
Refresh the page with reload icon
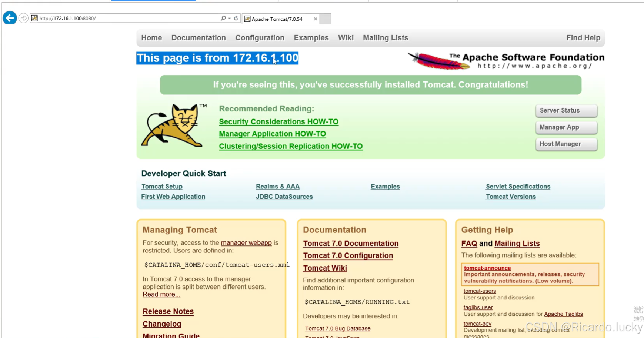click(x=236, y=18)
